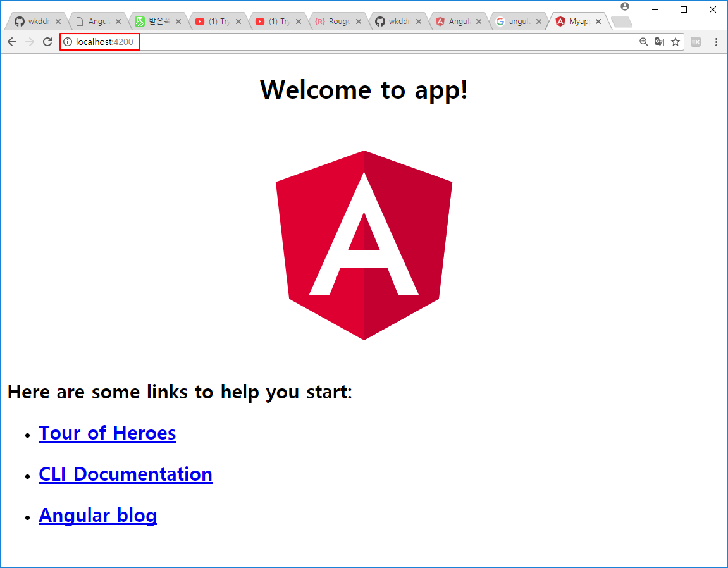Viewport: 728px width, 568px height.
Task: Maximize the Chrome window
Action: (684, 9)
